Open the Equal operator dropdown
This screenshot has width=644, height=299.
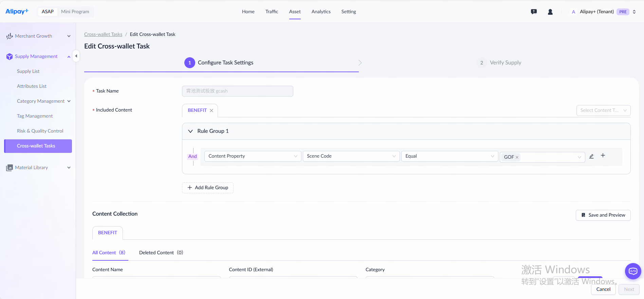coord(449,156)
